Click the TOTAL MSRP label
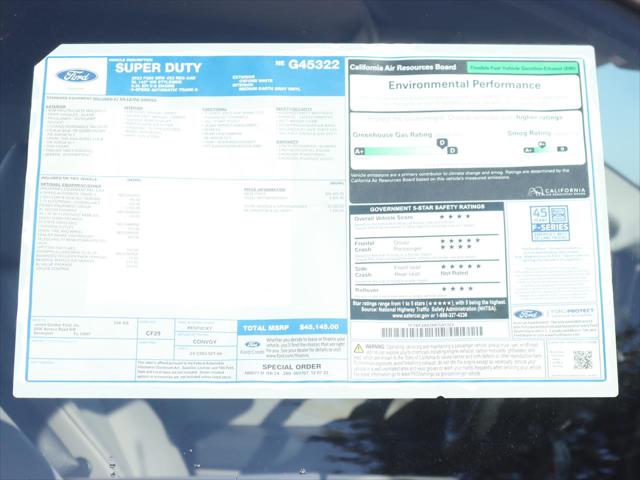This screenshot has width=640, height=480. pyautogui.click(x=266, y=328)
